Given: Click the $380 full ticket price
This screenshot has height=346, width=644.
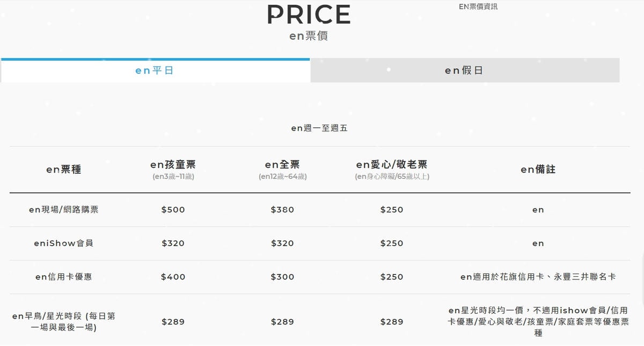Looking at the screenshot, I should pos(282,210).
